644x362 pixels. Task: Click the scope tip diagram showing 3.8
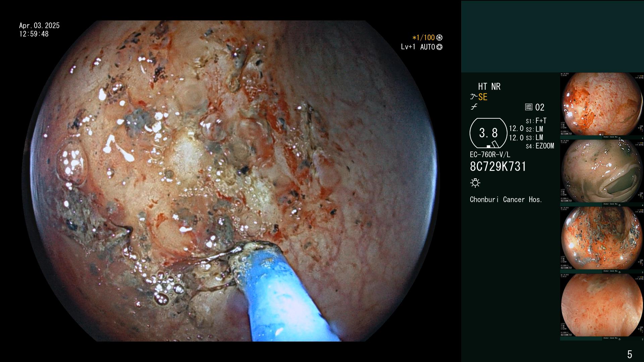pyautogui.click(x=488, y=133)
